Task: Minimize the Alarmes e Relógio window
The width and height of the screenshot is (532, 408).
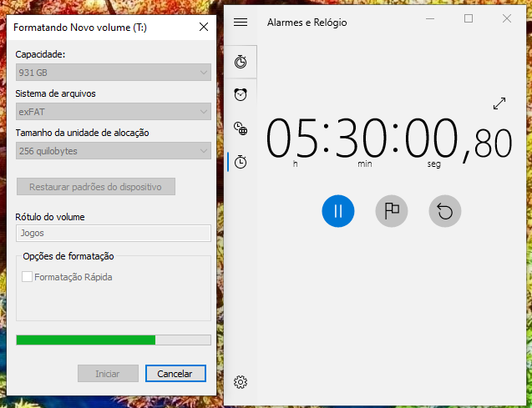Action: click(x=430, y=18)
